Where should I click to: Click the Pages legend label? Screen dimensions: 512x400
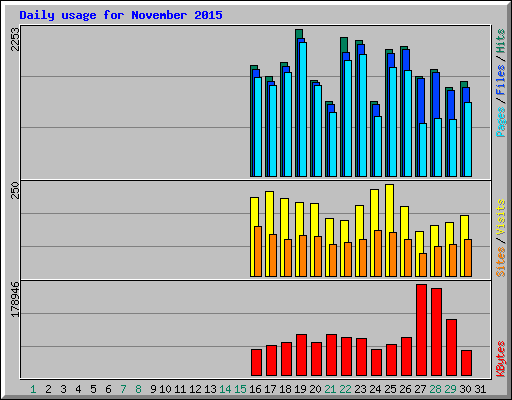click(x=500, y=122)
